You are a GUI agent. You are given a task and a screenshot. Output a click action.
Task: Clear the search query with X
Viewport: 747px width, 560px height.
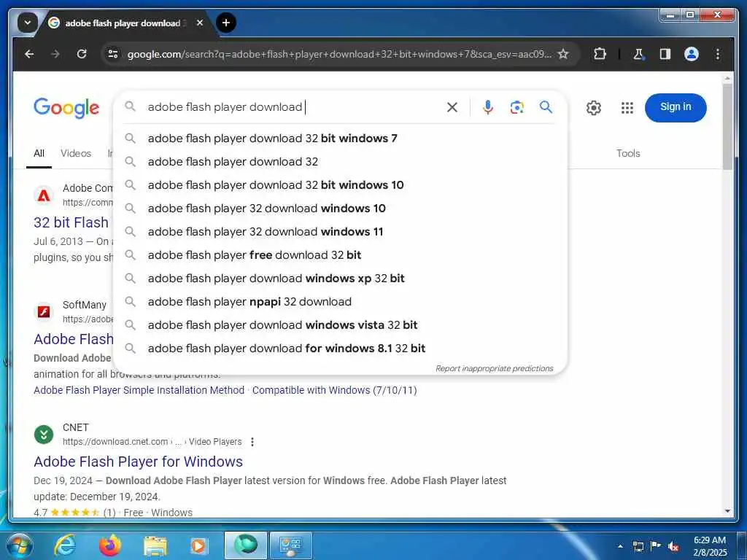pyautogui.click(x=452, y=107)
